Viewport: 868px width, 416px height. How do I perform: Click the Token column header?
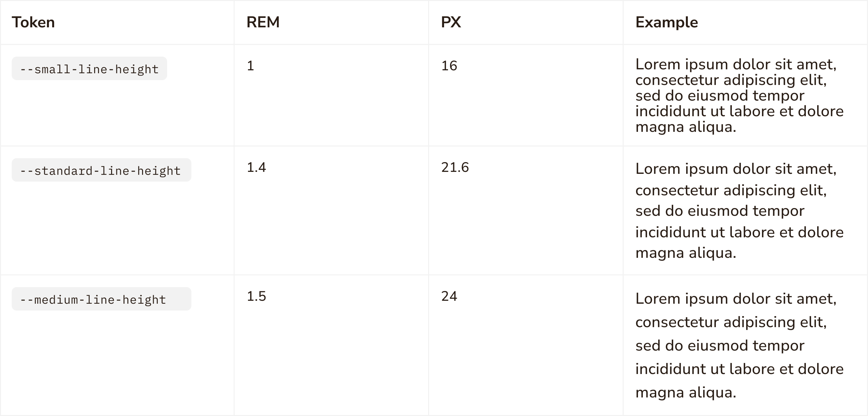(x=33, y=22)
